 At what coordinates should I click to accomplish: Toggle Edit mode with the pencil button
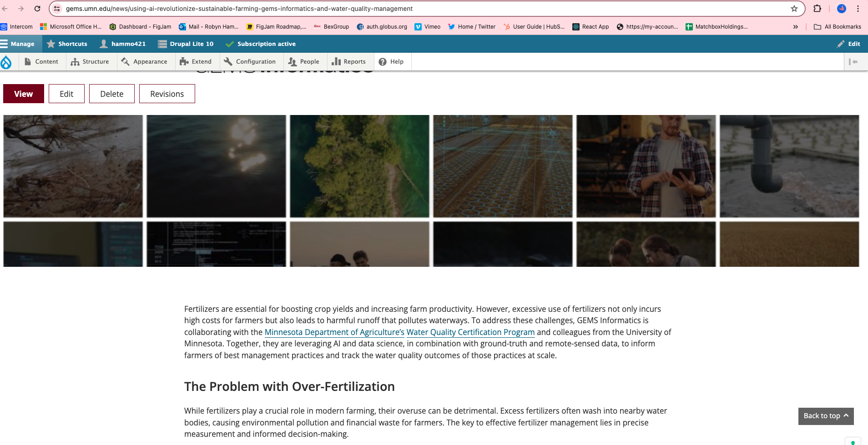(x=848, y=44)
